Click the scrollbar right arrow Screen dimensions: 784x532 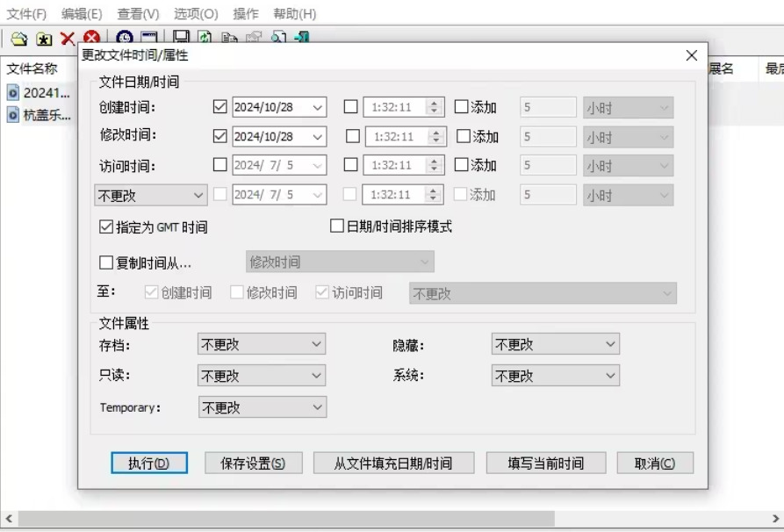point(775,519)
